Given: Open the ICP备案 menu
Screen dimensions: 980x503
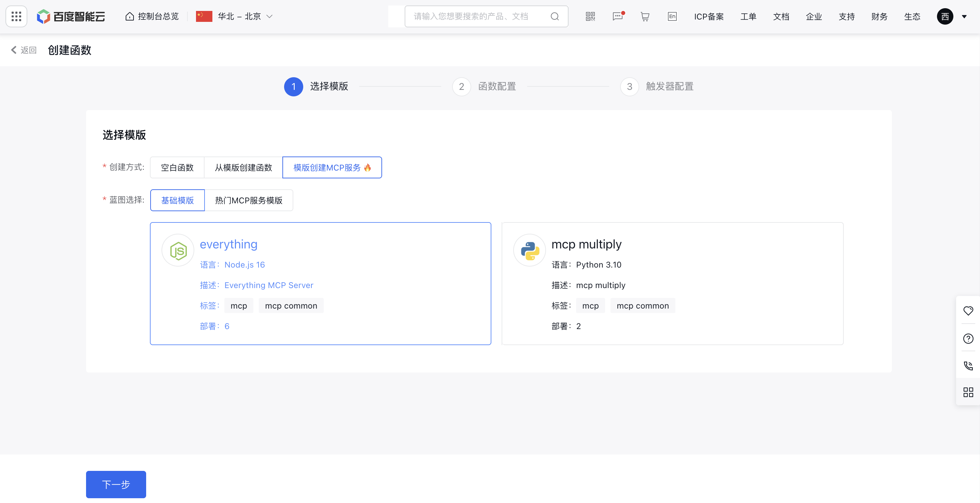Looking at the screenshot, I should coord(709,16).
